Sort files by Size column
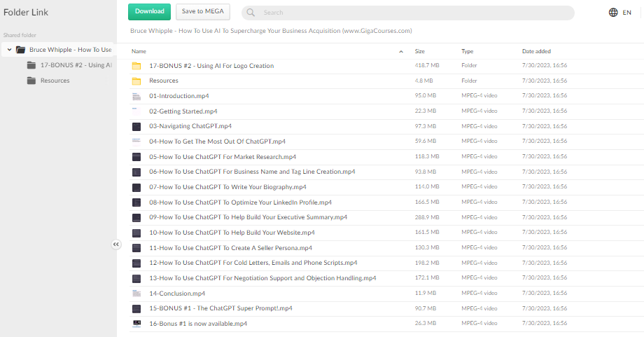The width and height of the screenshot is (644, 337). pyautogui.click(x=420, y=52)
